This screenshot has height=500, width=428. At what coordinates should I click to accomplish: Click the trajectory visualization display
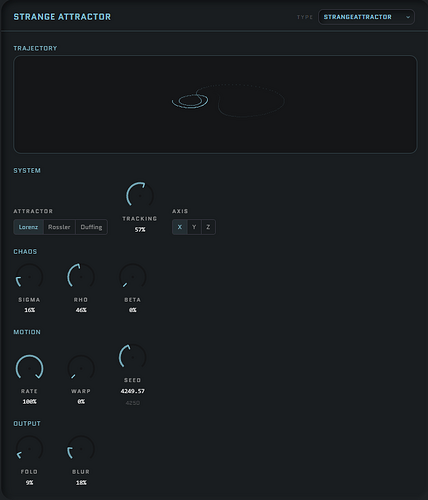pos(215,104)
